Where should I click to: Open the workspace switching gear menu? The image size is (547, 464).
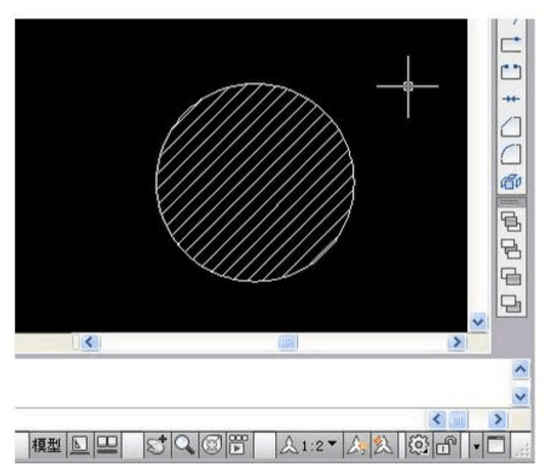(418, 445)
